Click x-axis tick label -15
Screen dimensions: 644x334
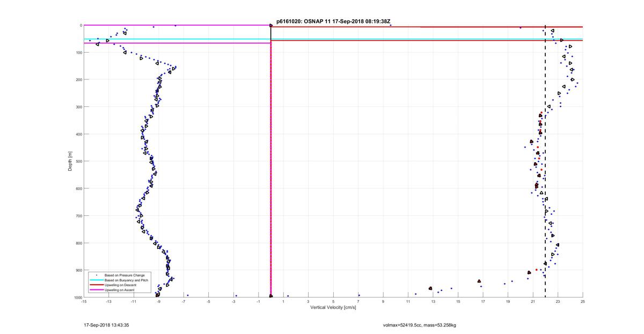(84, 301)
